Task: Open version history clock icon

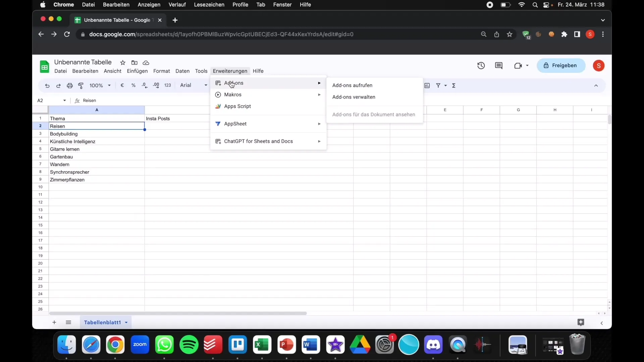Action: (481, 66)
